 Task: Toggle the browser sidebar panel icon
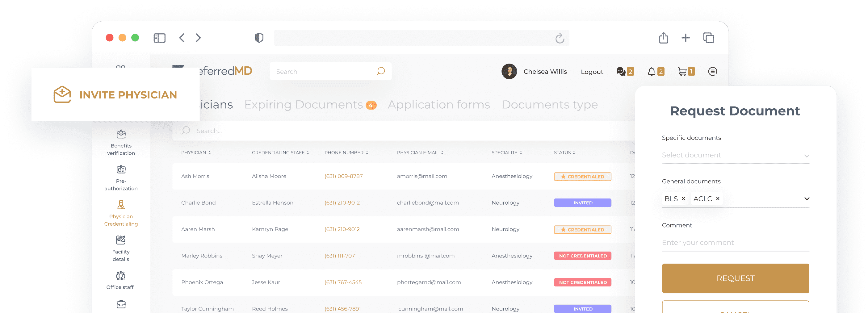click(x=159, y=38)
